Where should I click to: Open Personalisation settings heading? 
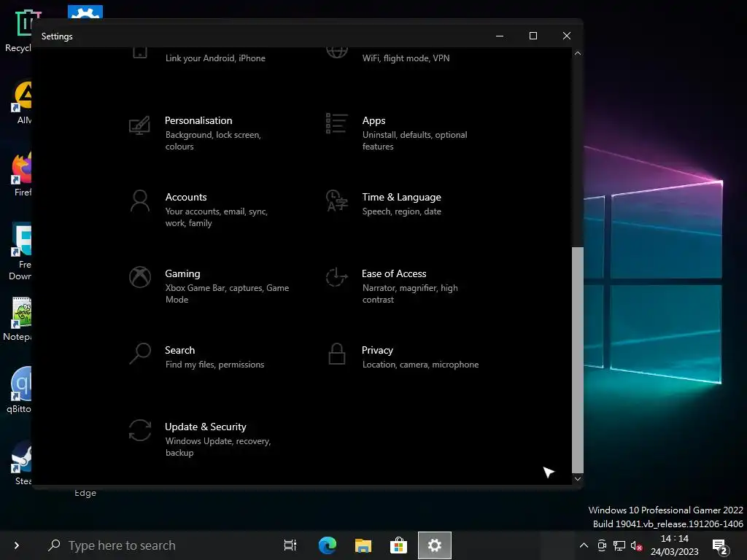pyautogui.click(x=198, y=120)
